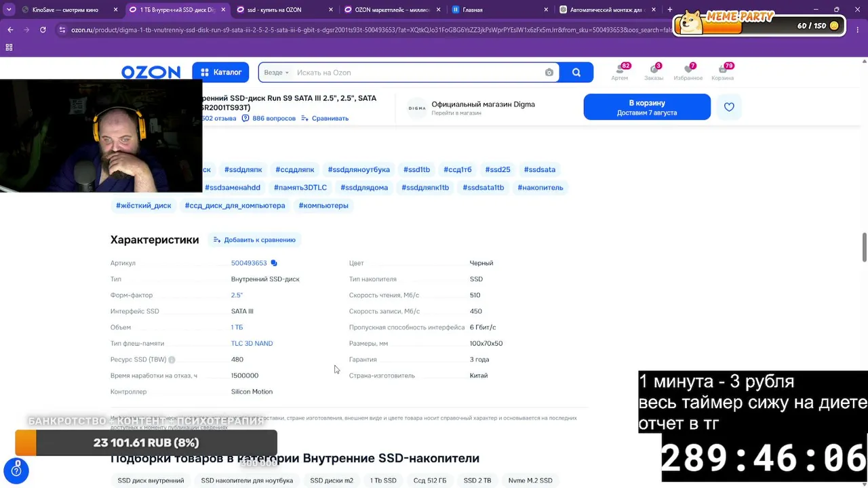
Task: Click Добавить к сравнению button
Action: click(x=254, y=240)
